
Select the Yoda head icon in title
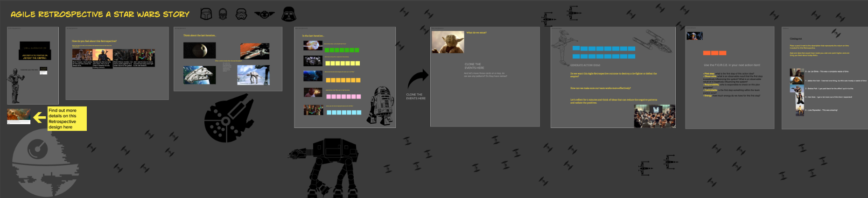click(x=264, y=14)
